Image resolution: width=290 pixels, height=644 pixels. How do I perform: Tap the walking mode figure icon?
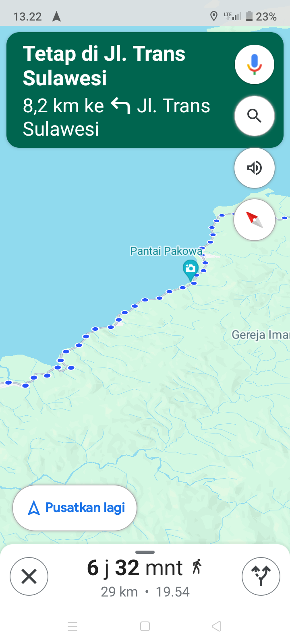pyautogui.click(x=197, y=567)
